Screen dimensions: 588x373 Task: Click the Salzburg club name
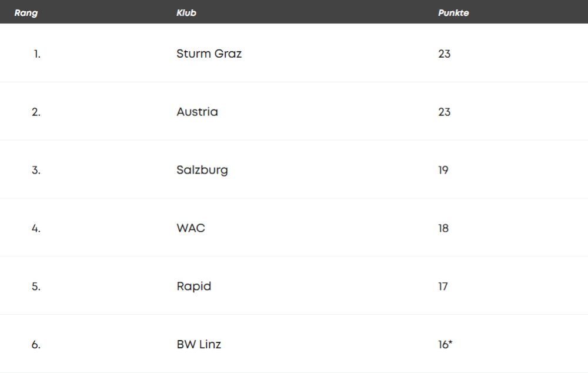202,170
